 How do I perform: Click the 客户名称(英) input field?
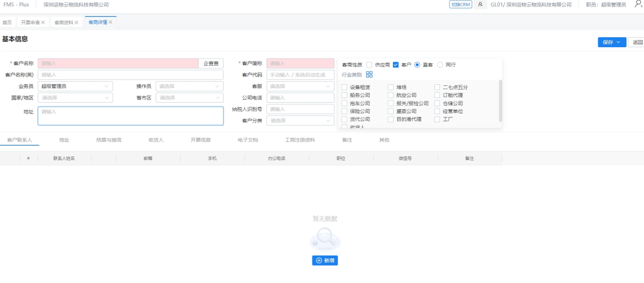pyautogui.click(x=131, y=75)
